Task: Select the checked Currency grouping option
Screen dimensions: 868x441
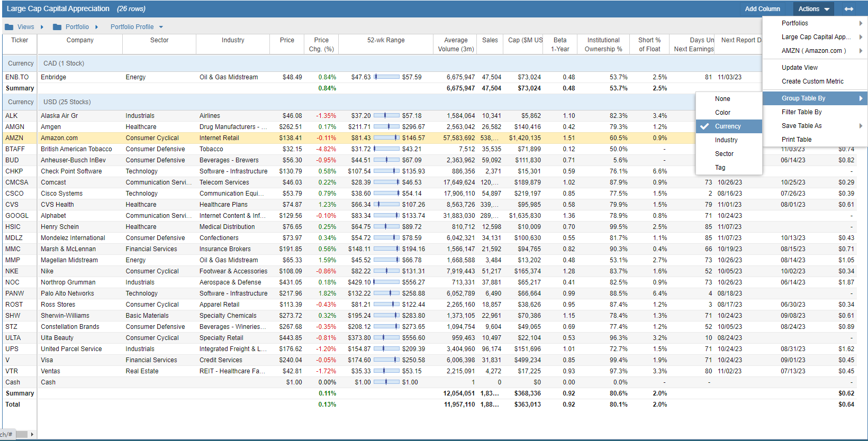Action: coord(728,126)
